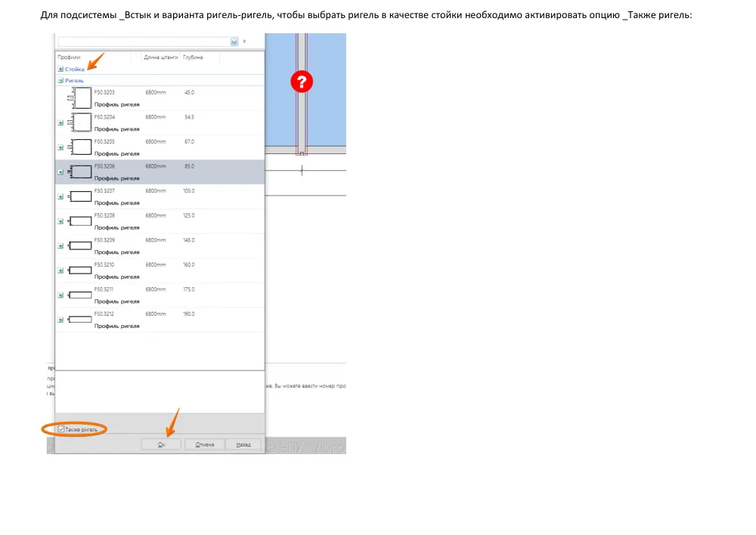Select the F50.3212 profile name
This screenshot has height=535, width=756.
tap(104, 314)
